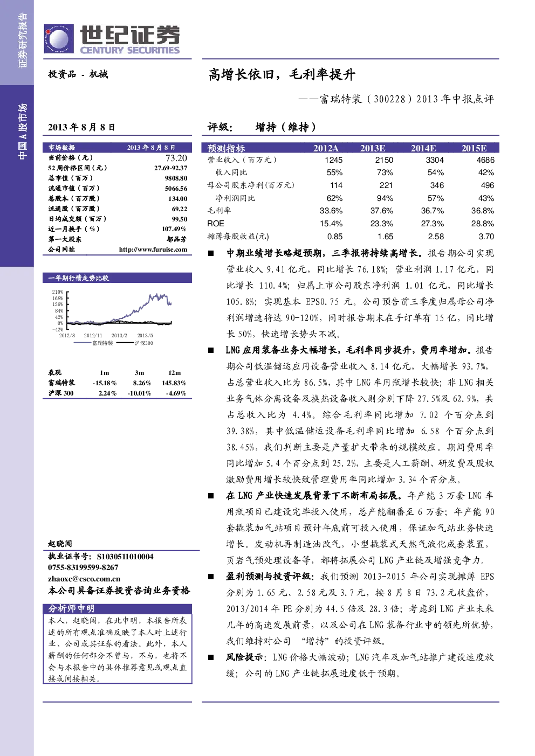535x756 pixels.
Task: Select the current price value 73.20
Action: [176, 158]
